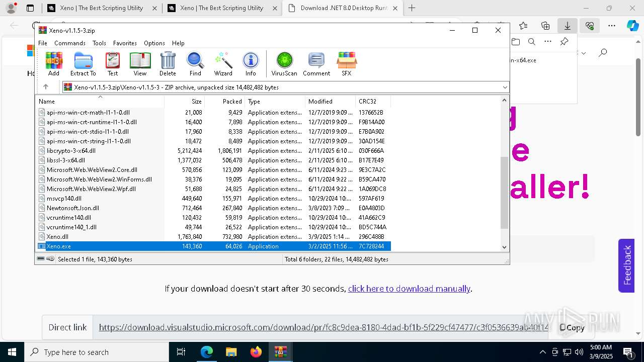Image resolution: width=644 pixels, height=362 pixels.
Task: Open the Edge downloads icon
Action: [567, 26]
